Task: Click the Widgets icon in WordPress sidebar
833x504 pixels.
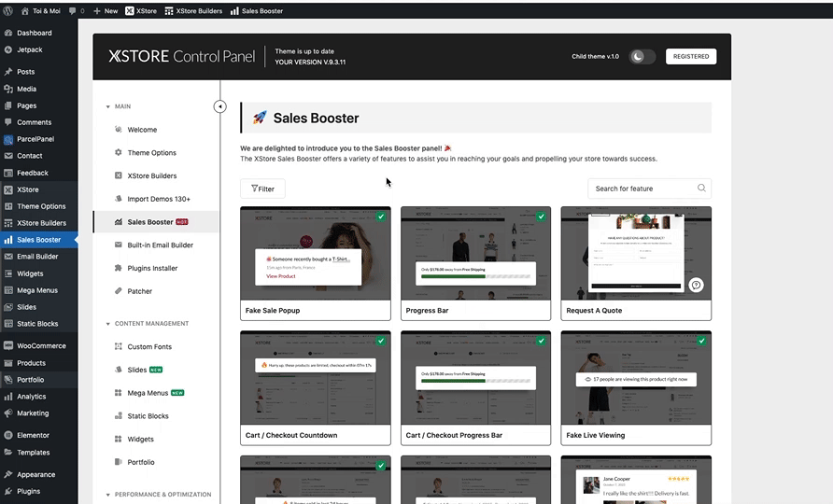Action: 8,273
